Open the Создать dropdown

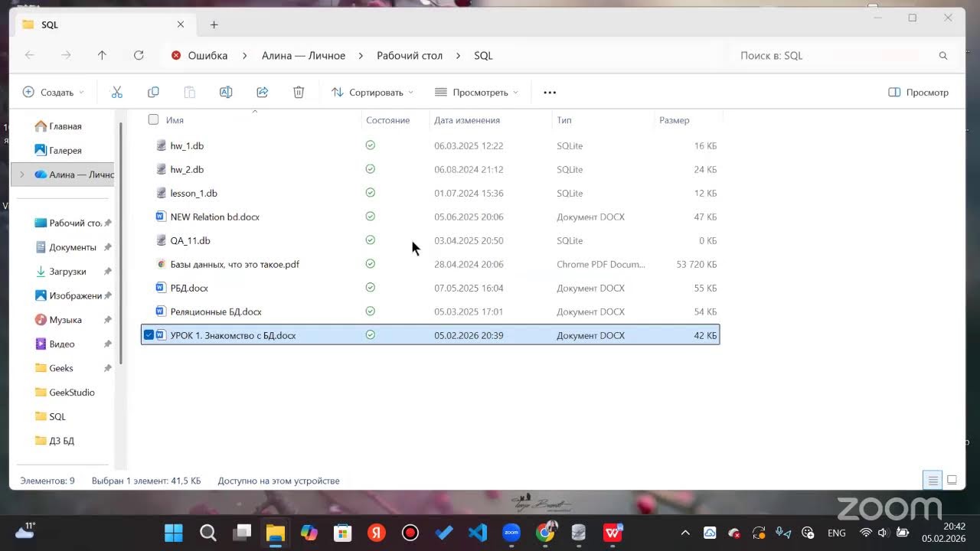(x=53, y=93)
